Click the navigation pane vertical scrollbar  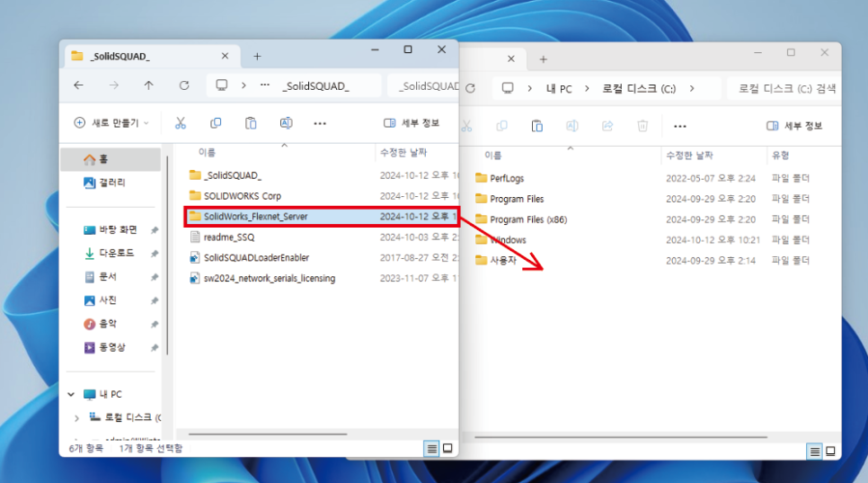pyautogui.click(x=166, y=255)
